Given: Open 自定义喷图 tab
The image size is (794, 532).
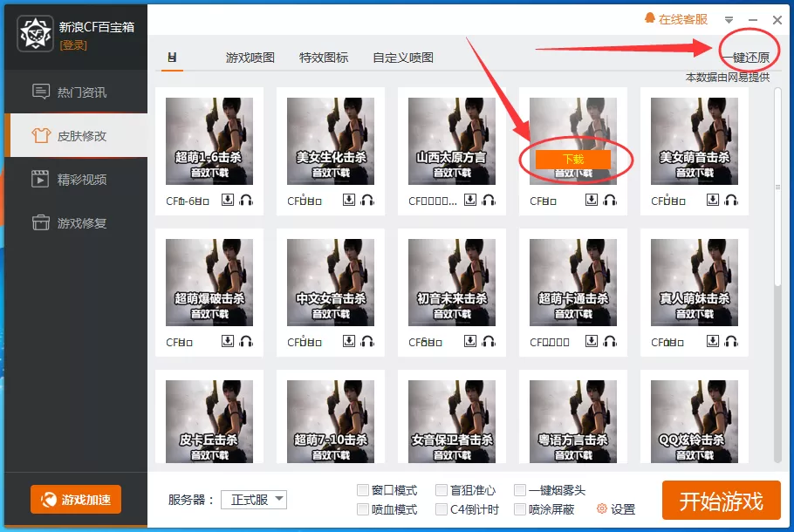Looking at the screenshot, I should point(403,58).
